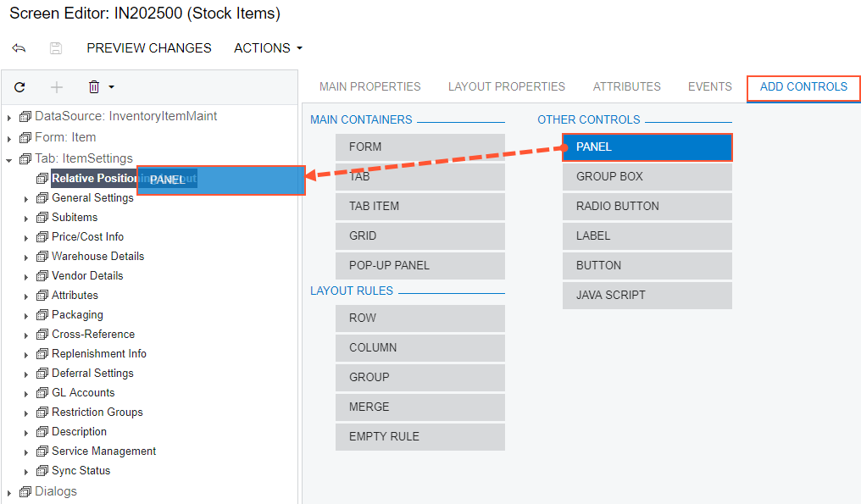Click PREVIEW CHANGES button
The width and height of the screenshot is (861, 504).
click(x=149, y=48)
